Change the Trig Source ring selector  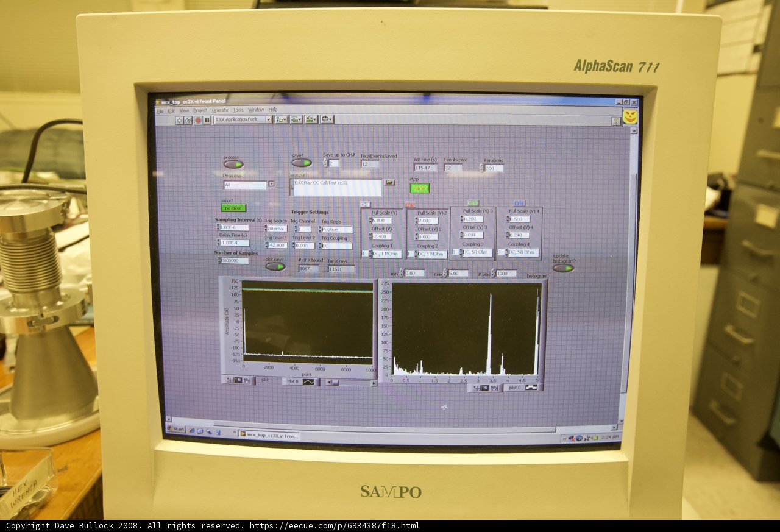pyautogui.click(x=275, y=229)
